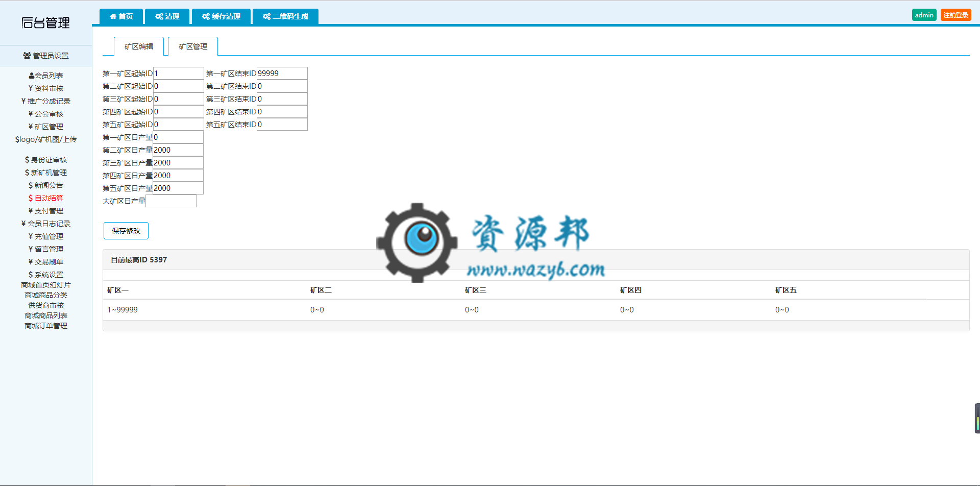The width and height of the screenshot is (980, 486).
Task: Open the 清理 tab
Action: 167,16
